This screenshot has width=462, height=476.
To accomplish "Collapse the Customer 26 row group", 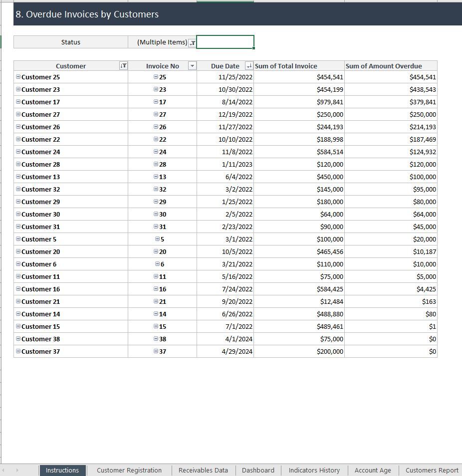I will tap(18, 127).
